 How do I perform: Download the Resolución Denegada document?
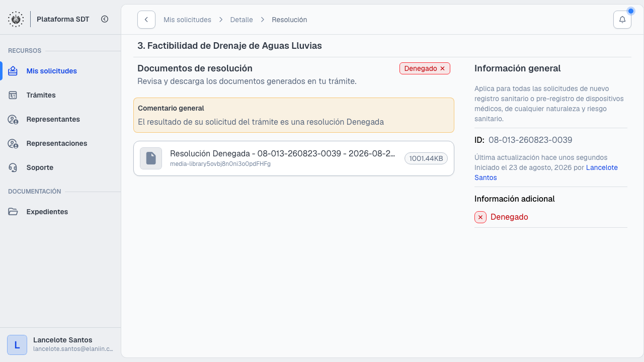294,158
